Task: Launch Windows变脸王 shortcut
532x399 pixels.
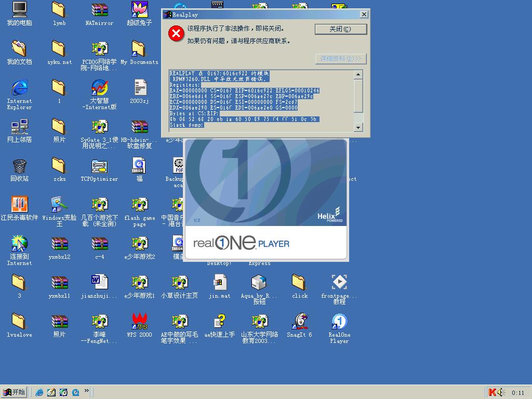Action: pyautogui.click(x=59, y=204)
